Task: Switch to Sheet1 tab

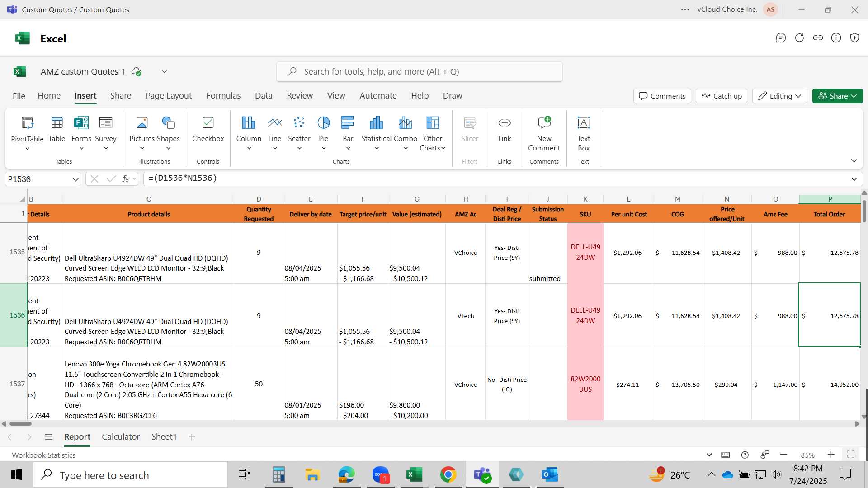Action: (x=164, y=437)
